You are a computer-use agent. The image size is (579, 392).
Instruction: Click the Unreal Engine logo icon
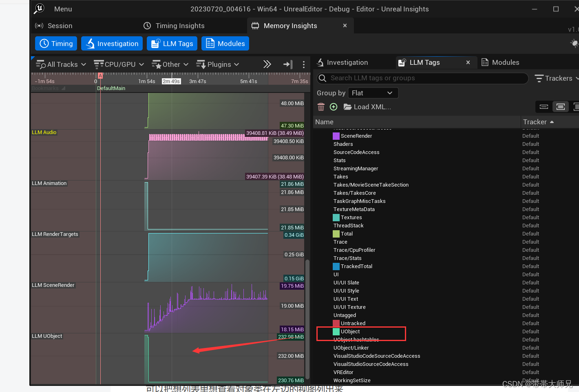(39, 9)
